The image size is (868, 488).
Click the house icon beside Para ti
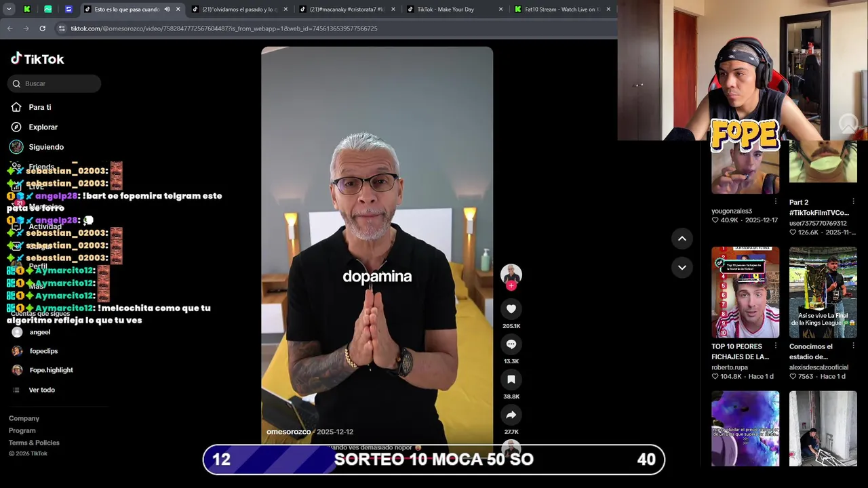coord(16,107)
